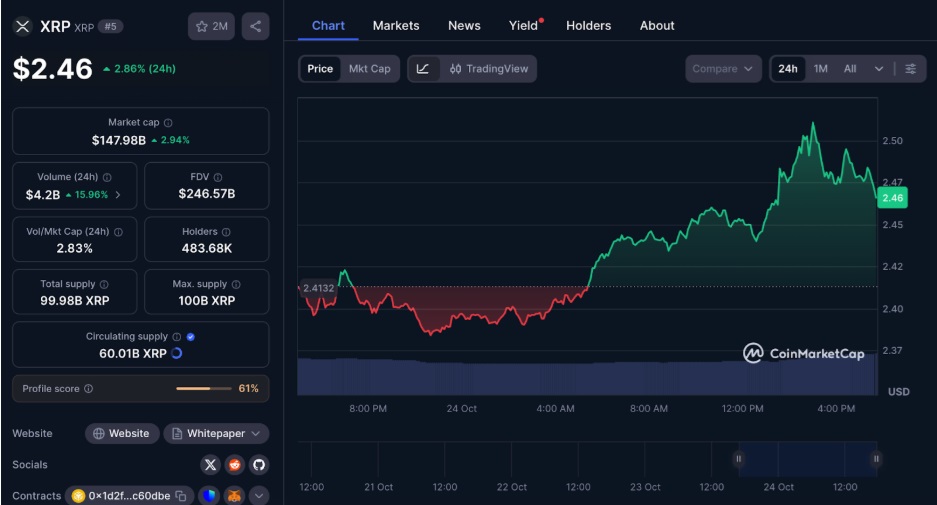Viewport: 937px width, 505px height.
Task: Show Market cap info tooltip icon
Action: (x=168, y=123)
